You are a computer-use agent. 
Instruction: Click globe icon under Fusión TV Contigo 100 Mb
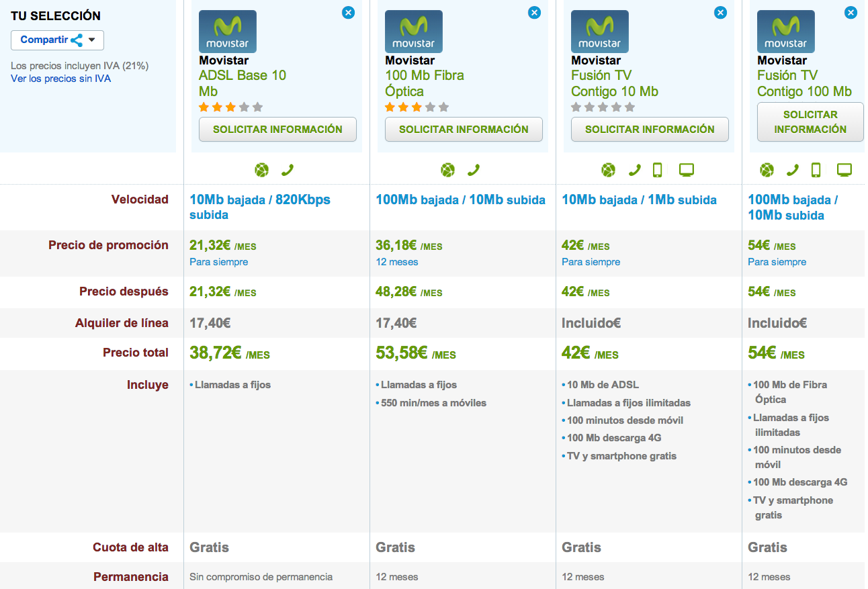point(767,171)
